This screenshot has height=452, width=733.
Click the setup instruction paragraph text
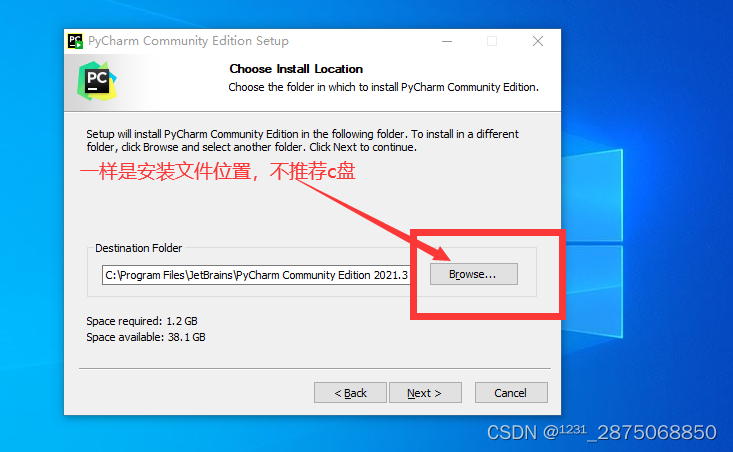click(x=302, y=140)
